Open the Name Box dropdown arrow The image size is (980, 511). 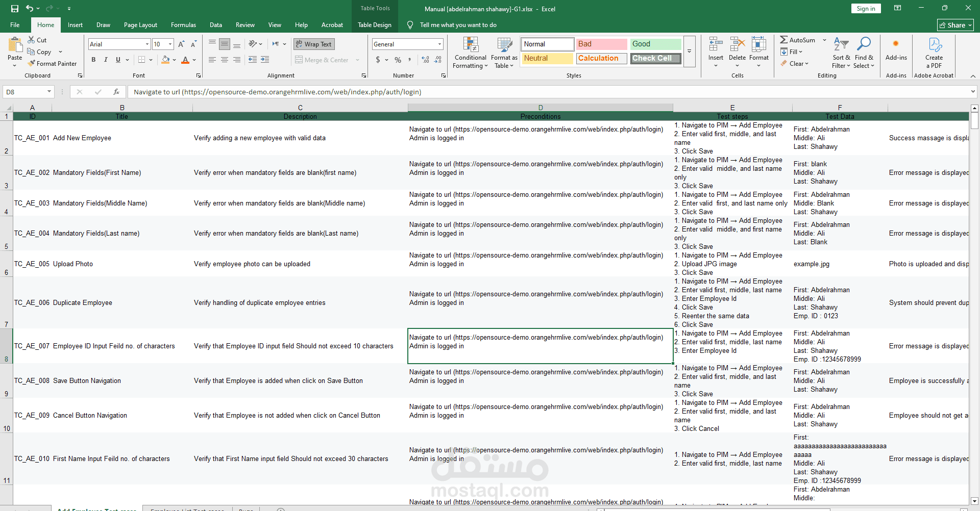click(49, 92)
